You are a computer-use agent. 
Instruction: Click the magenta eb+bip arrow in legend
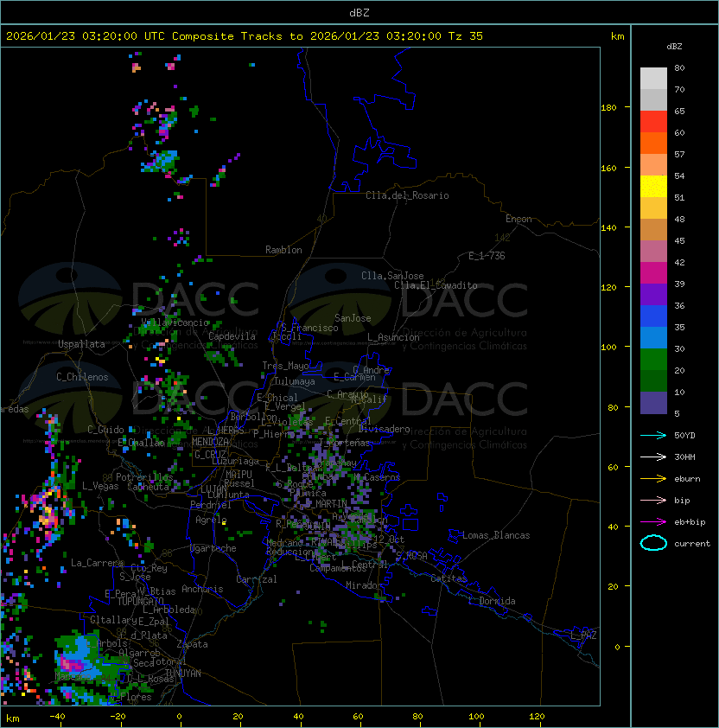(x=653, y=522)
